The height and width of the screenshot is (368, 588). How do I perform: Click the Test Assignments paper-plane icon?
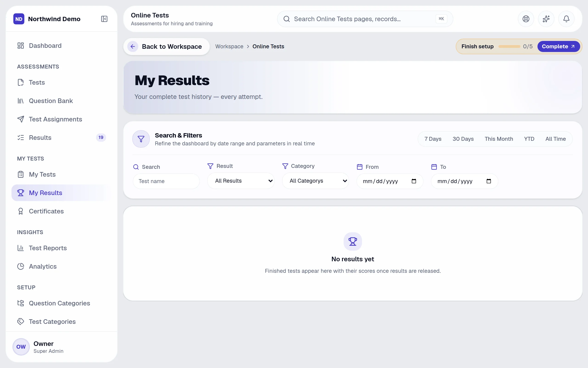21,119
